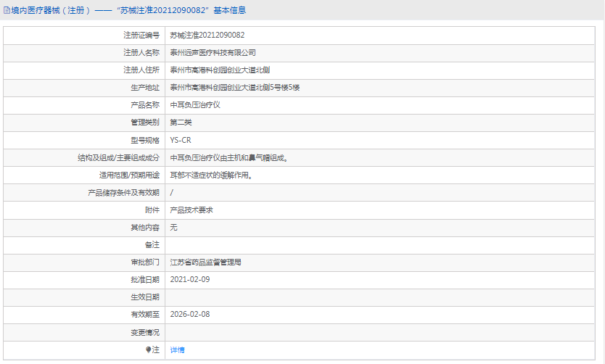Click intended use text 耳部不适症状的缓解作用。
Viewport: 605px width, 364px height.
(212, 175)
